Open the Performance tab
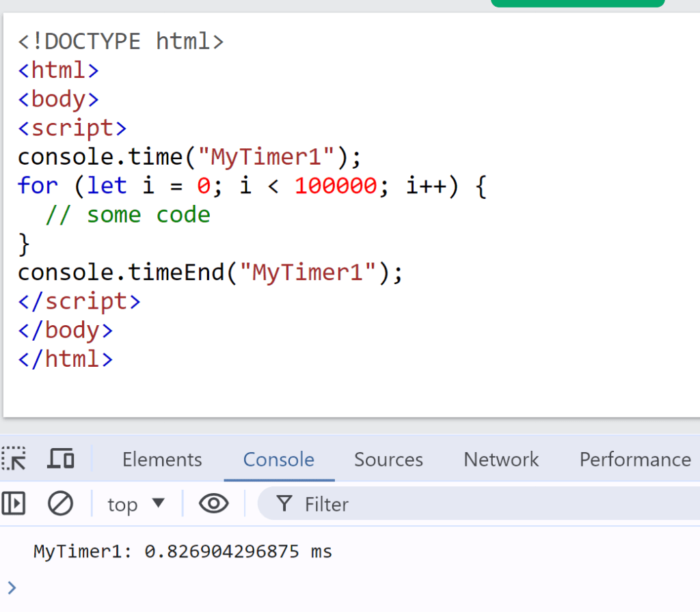This screenshot has width=700, height=612. [x=635, y=460]
